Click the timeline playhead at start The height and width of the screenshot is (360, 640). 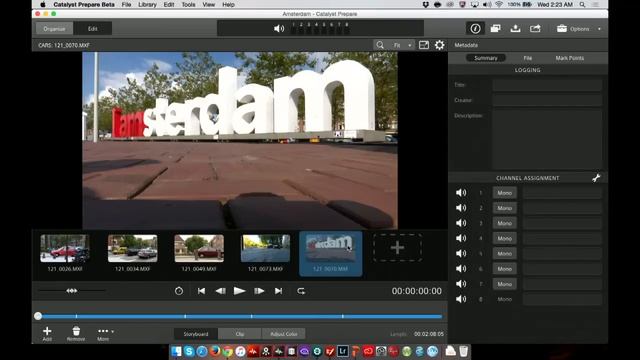click(38, 316)
